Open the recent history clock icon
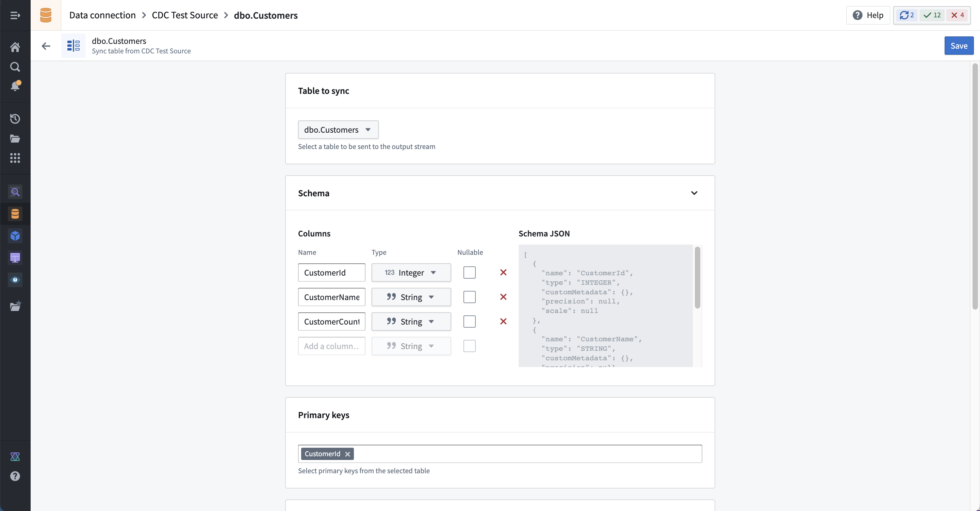The width and height of the screenshot is (980, 511). coord(15,119)
